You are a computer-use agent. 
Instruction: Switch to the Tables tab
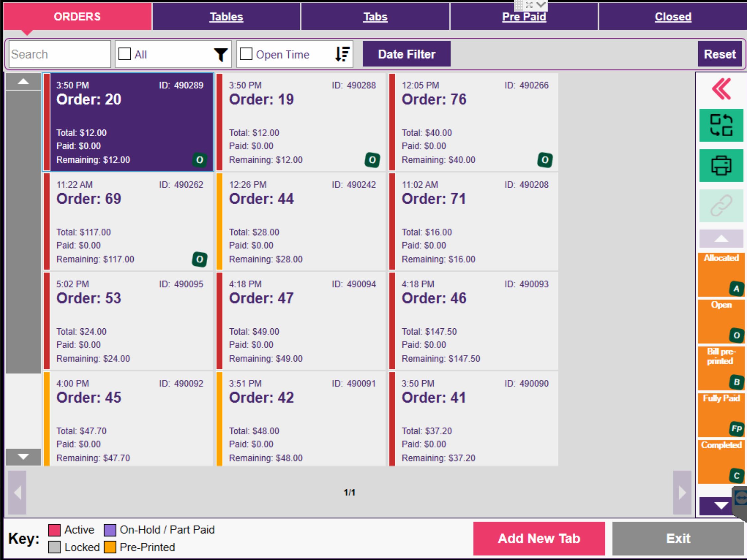click(x=226, y=17)
